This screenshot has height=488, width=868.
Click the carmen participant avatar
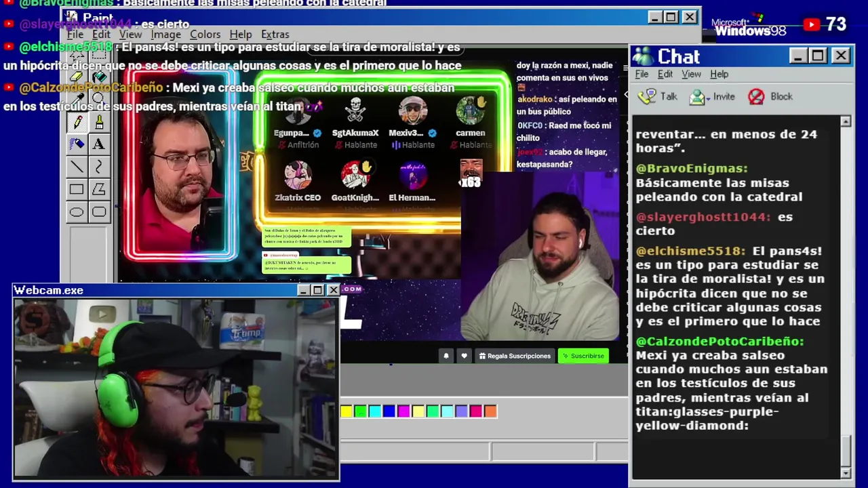point(471,110)
